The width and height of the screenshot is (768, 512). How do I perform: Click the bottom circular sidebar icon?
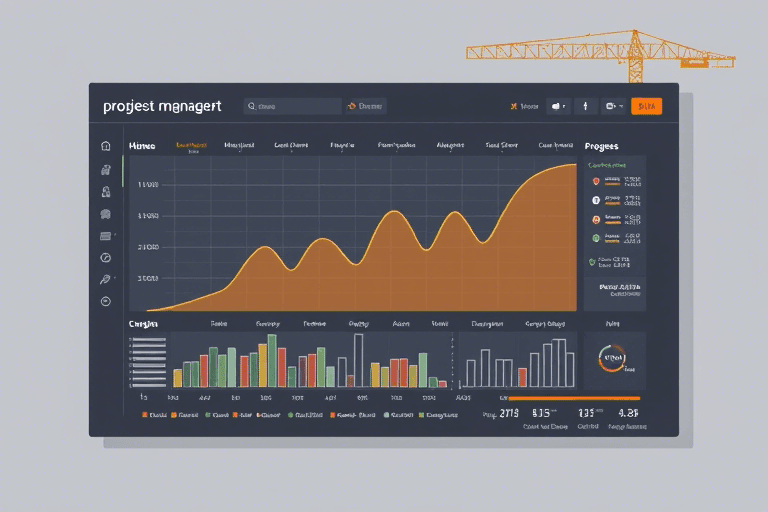tap(105, 301)
